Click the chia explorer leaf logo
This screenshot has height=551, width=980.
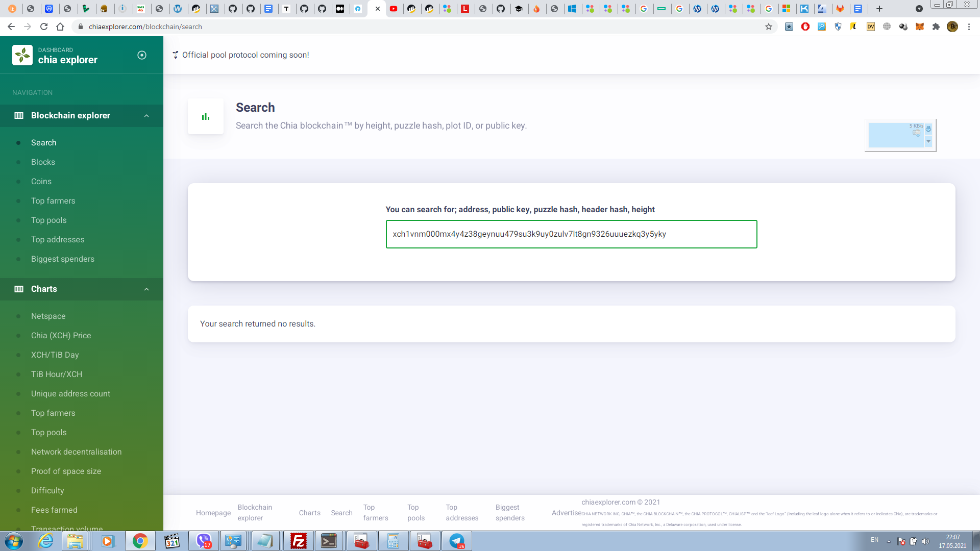click(x=22, y=55)
